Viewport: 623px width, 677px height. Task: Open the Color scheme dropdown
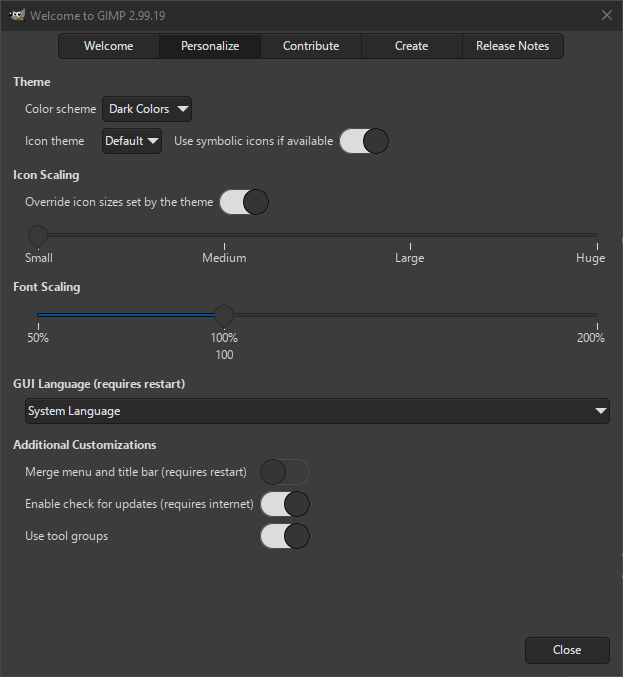point(147,109)
